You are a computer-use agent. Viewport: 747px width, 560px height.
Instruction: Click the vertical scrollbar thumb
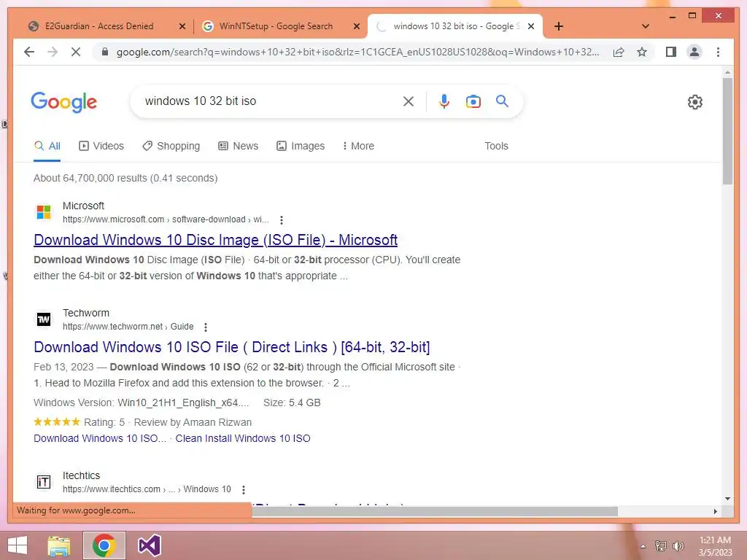point(727,131)
